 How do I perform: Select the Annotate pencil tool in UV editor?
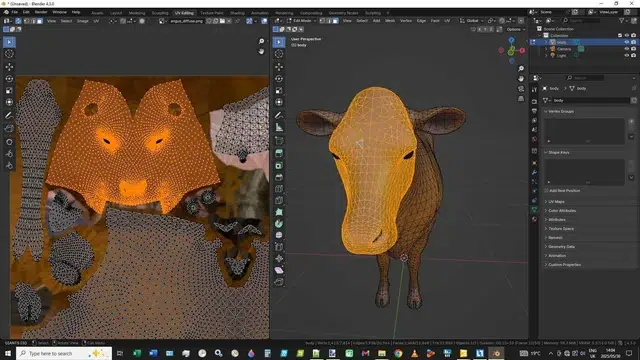(x=9, y=116)
